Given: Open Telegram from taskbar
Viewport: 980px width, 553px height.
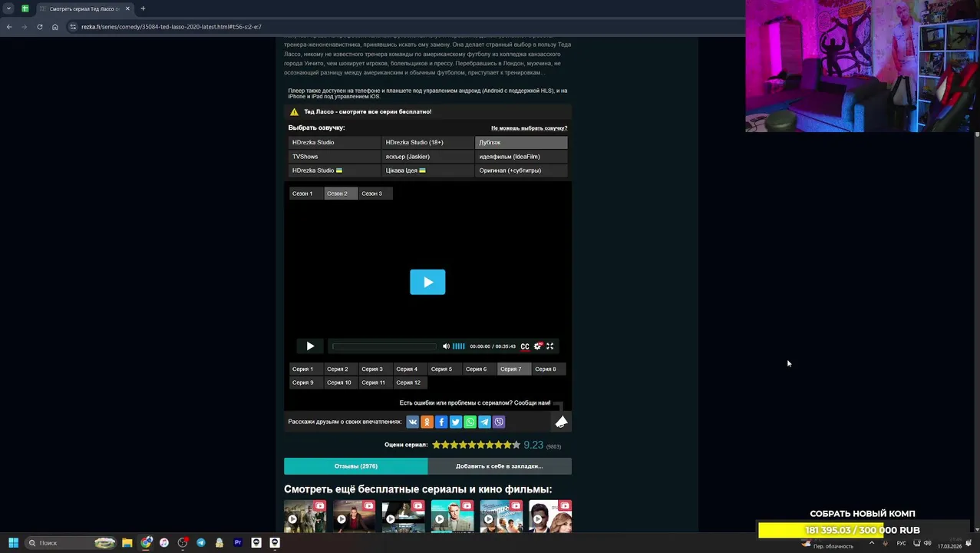Looking at the screenshot, I should click(201, 543).
